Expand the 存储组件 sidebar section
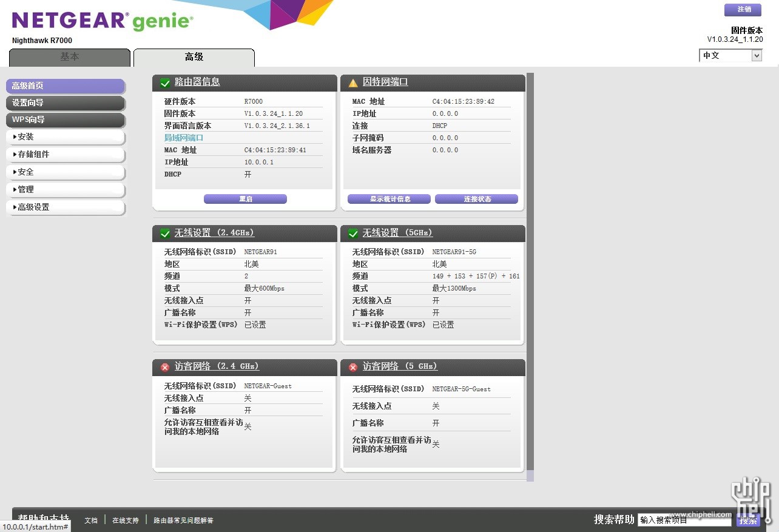The width and height of the screenshot is (779, 532). pyautogui.click(x=66, y=155)
